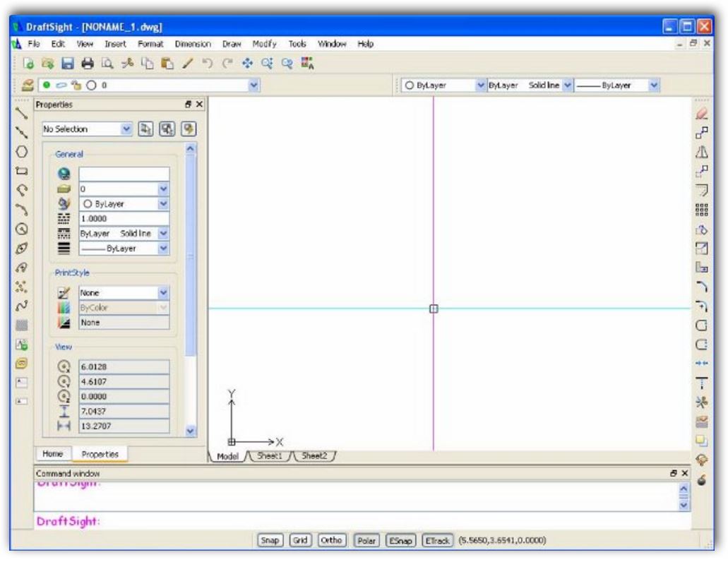Open the Draw menu
The height and width of the screenshot is (562, 728).
(231, 44)
